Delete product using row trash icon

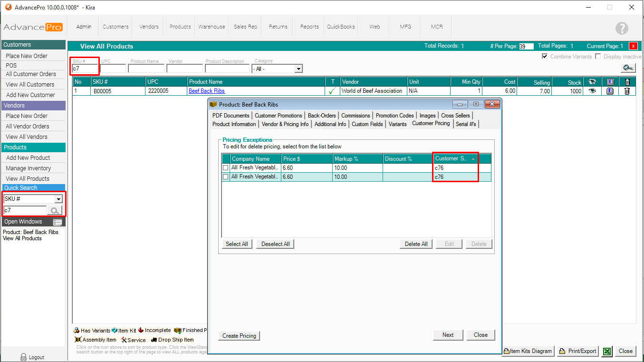627,91
